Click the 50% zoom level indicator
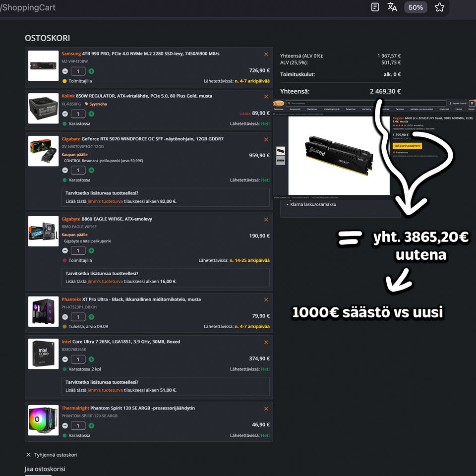 point(416,7)
